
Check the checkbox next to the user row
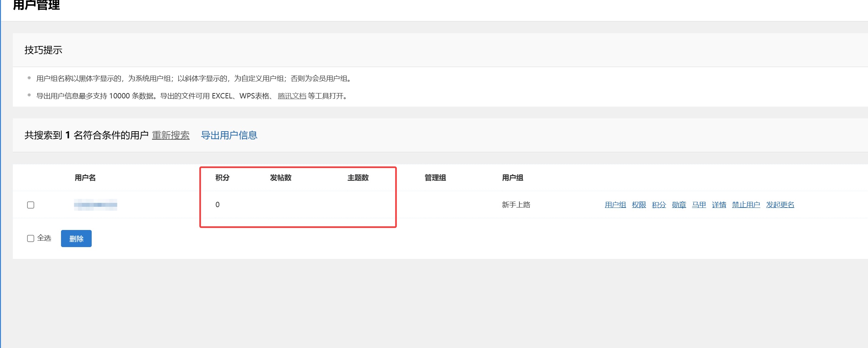click(x=31, y=205)
